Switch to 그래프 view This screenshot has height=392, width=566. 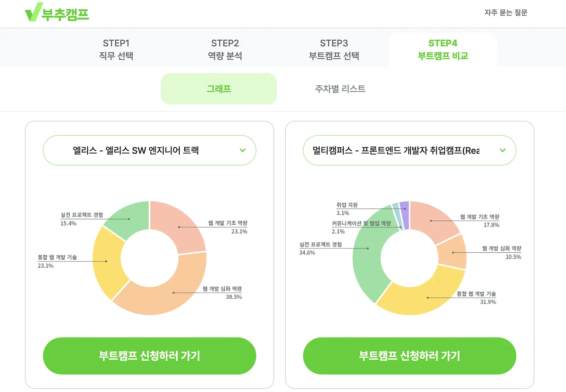[219, 89]
